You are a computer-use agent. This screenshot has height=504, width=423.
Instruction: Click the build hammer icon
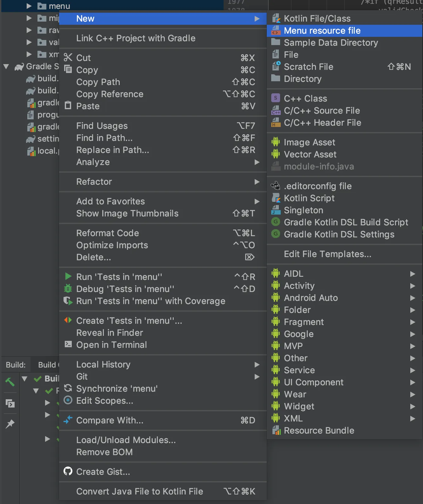point(10,382)
